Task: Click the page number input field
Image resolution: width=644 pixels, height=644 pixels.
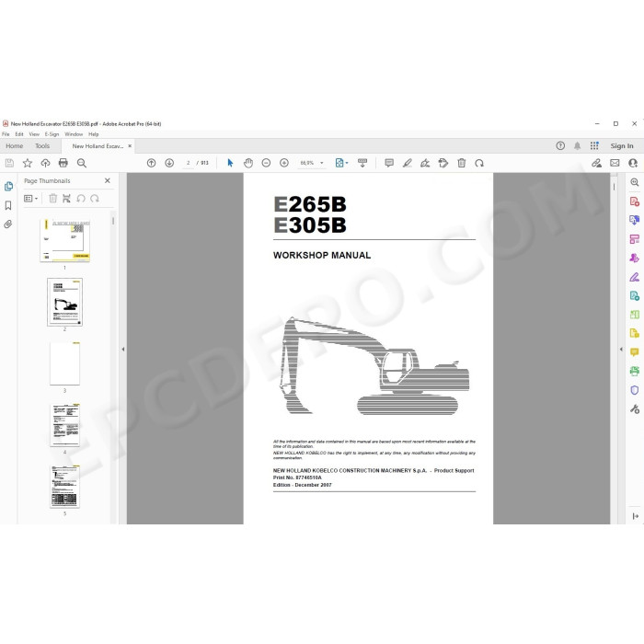Action: (x=188, y=163)
